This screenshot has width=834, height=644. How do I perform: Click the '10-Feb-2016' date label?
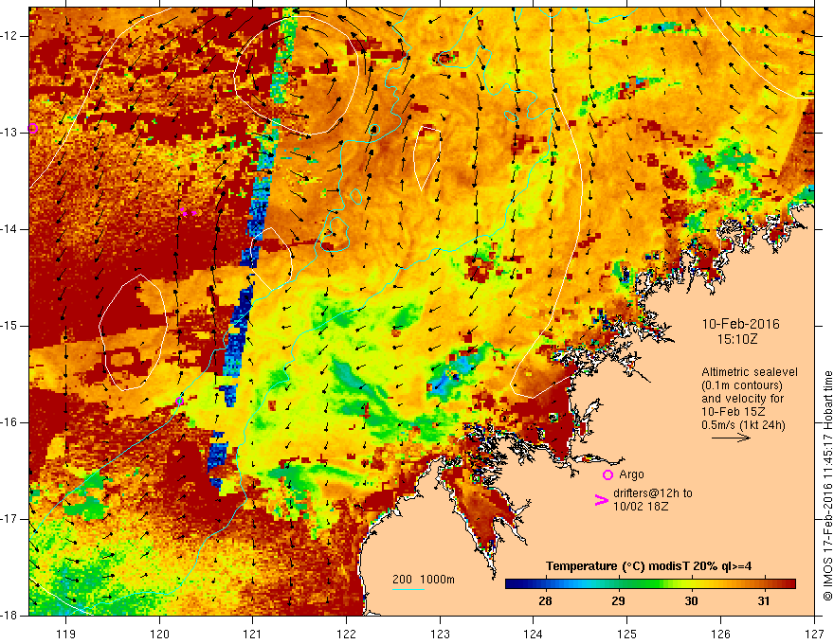(x=741, y=324)
